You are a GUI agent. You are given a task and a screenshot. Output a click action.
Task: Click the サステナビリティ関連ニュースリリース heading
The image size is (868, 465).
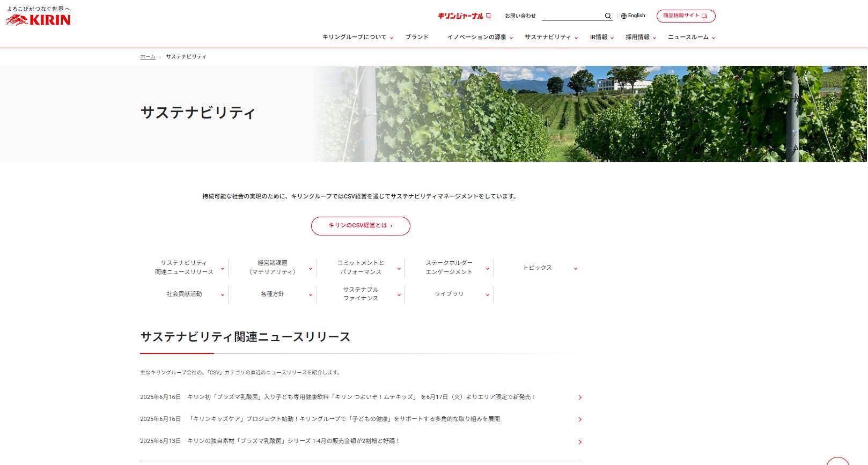(x=245, y=337)
